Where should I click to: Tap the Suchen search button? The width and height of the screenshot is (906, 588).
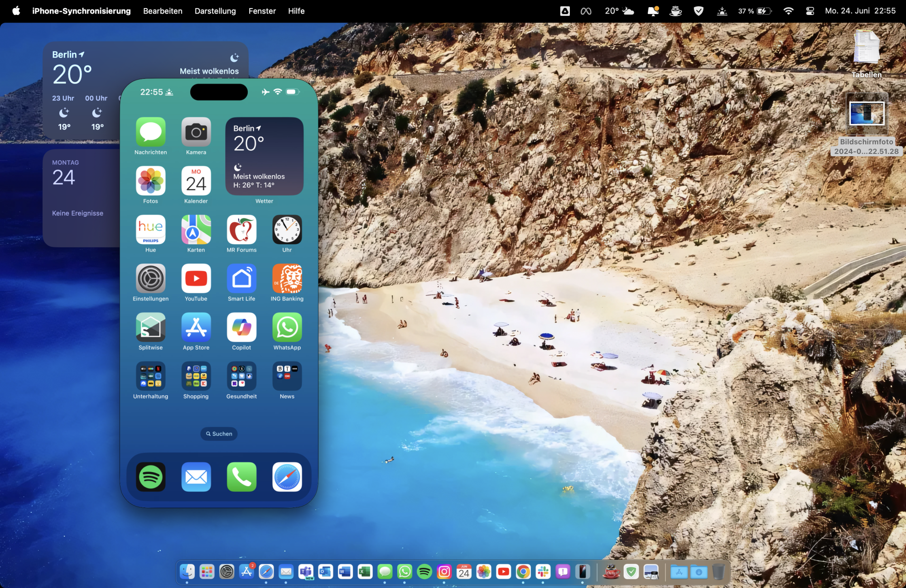click(x=219, y=434)
